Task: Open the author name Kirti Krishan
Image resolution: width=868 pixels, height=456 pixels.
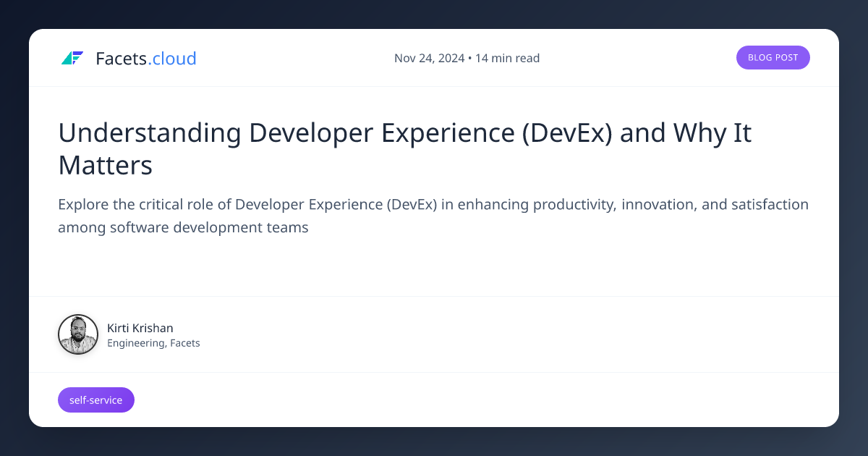Action: click(140, 328)
